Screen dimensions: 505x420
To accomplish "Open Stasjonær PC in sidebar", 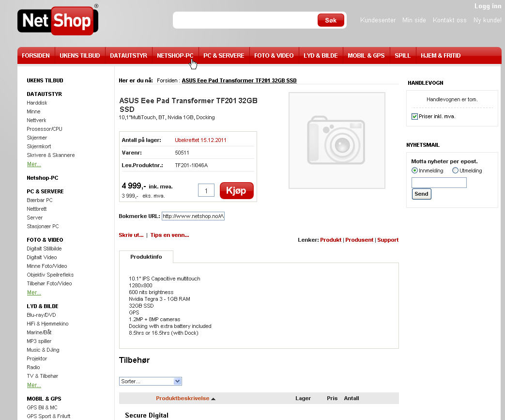I will click(x=43, y=226).
